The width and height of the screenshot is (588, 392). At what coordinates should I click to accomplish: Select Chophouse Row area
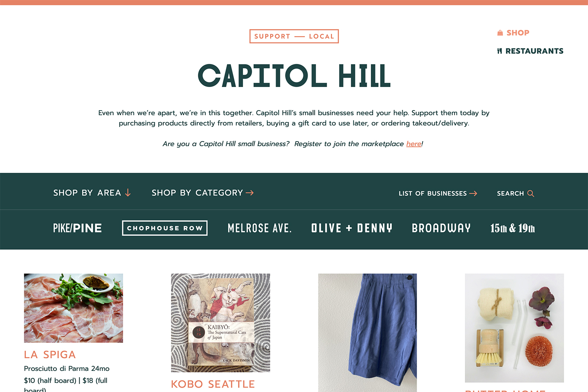tap(165, 228)
